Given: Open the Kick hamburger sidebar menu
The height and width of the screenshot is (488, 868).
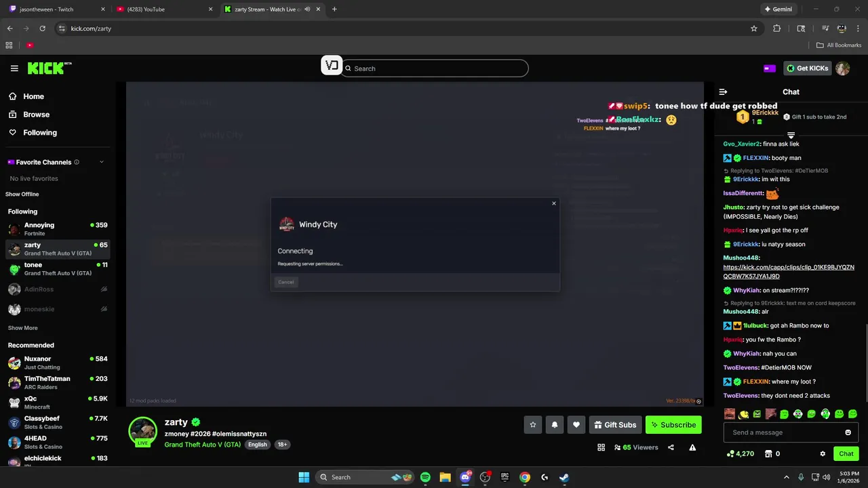Looking at the screenshot, I should [x=14, y=68].
